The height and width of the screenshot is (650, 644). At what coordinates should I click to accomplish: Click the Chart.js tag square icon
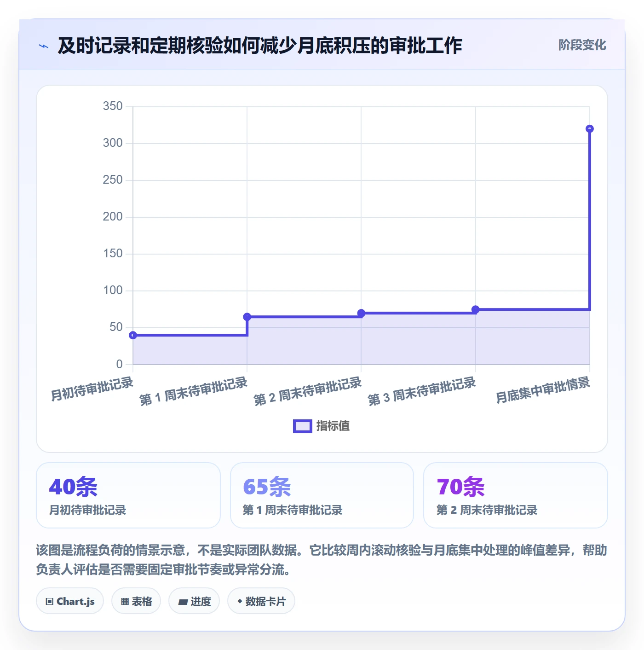click(x=50, y=602)
